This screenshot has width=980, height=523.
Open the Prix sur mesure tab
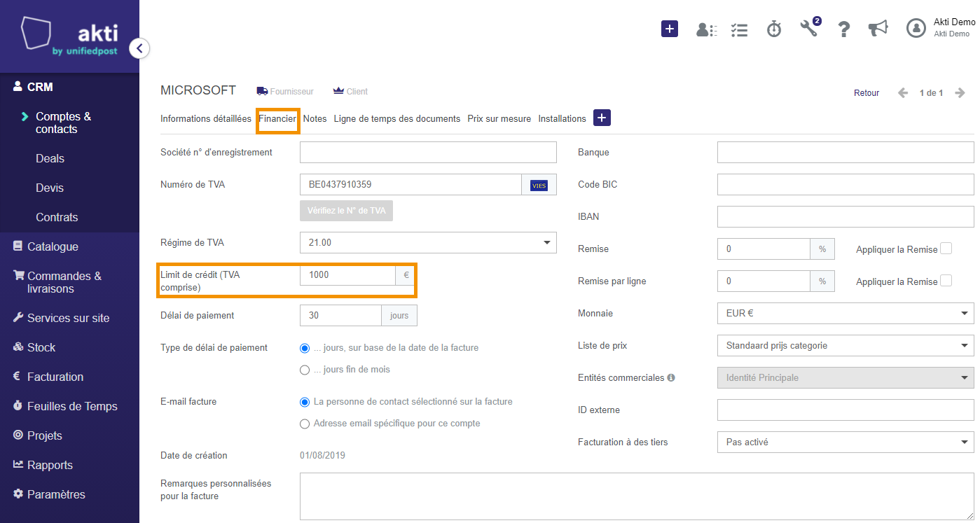point(499,118)
